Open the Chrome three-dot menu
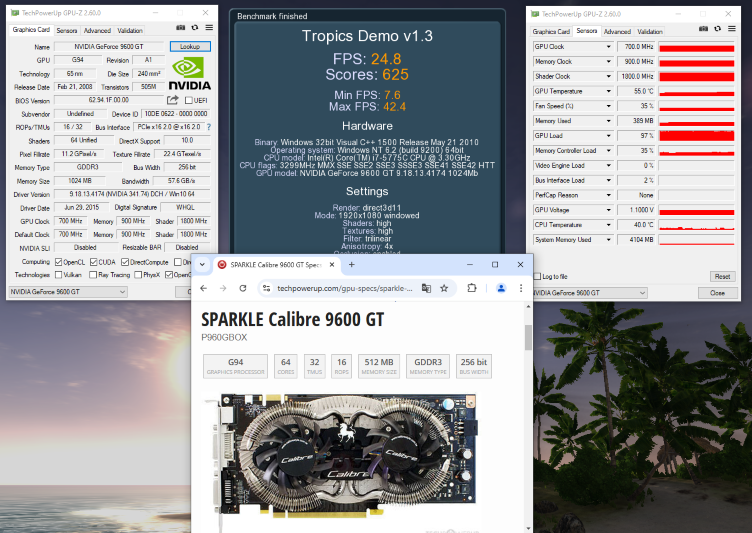The image size is (752, 533). click(521, 288)
